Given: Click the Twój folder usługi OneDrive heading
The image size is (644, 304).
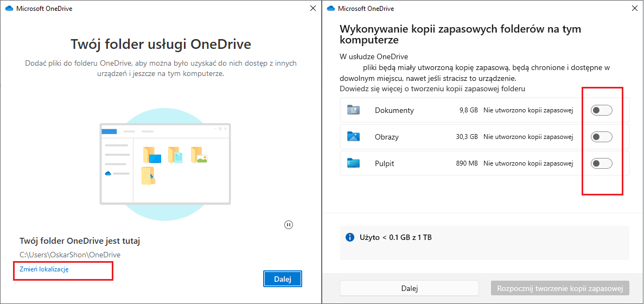Looking at the screenshot, I should 161,45.
